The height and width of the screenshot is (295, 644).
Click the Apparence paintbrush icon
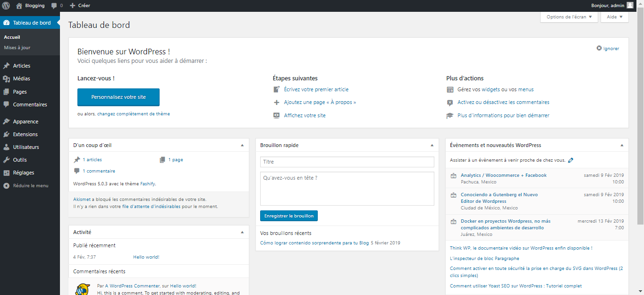pos(7,121)
